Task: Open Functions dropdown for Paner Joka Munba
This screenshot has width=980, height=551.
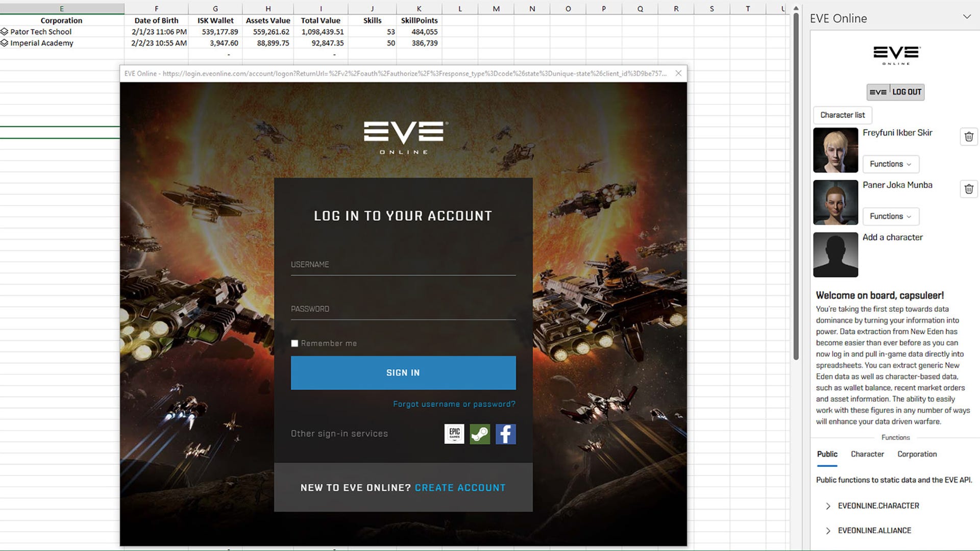Action: 890,216
